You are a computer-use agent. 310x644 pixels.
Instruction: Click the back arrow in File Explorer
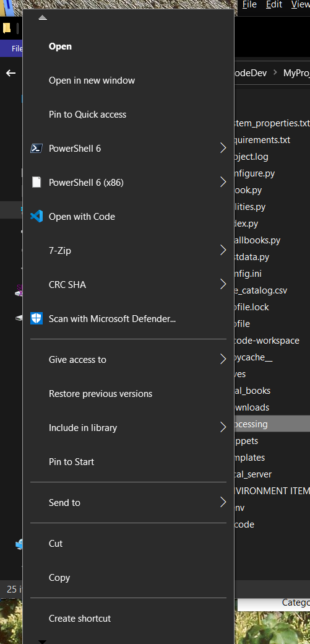tap(11, 73)
